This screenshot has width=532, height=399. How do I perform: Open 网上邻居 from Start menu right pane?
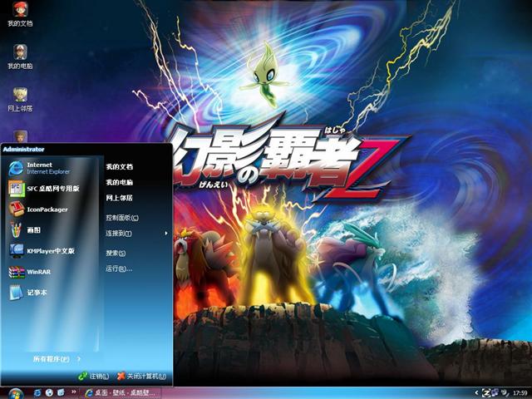point(120,198)
